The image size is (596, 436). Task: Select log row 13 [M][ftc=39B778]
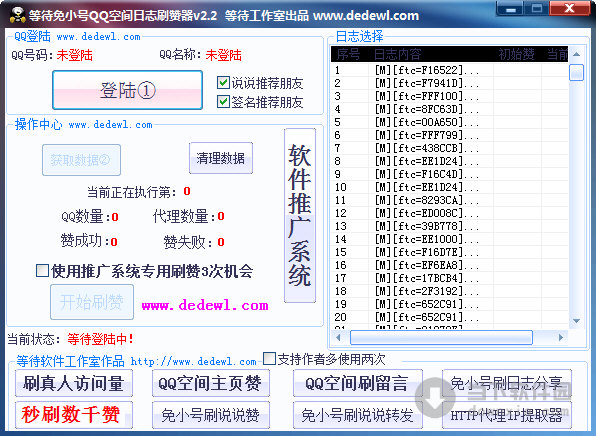tap(450, 226)
